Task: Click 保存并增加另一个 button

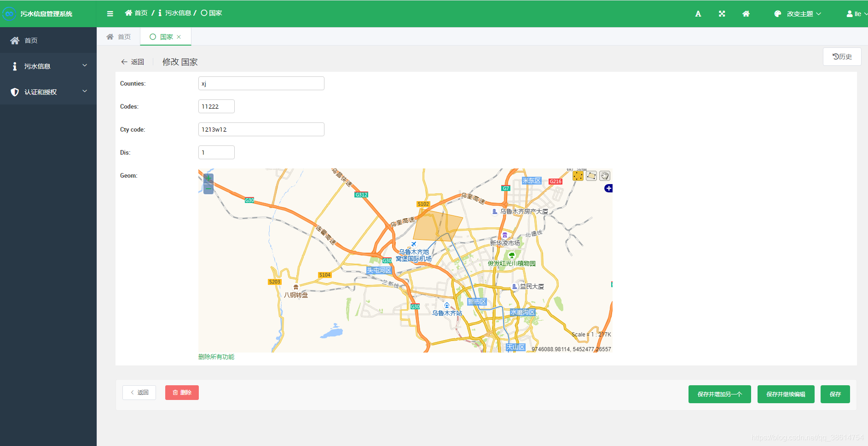Action: coord(719,394)
